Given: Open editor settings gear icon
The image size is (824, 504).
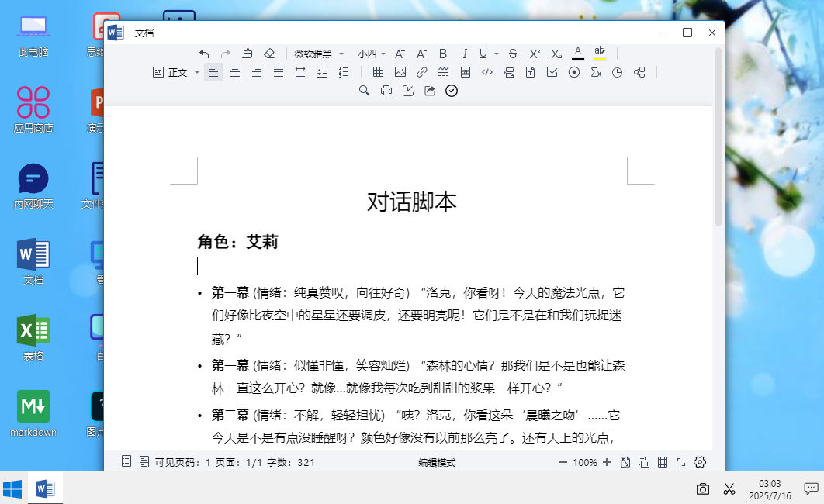Looking at the screenshot, I should click(700, 462).
